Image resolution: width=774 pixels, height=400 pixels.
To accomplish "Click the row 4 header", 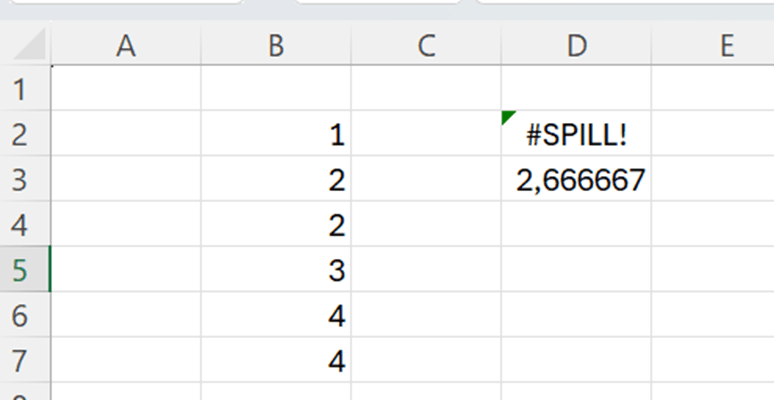I will (x=24, y=226).
